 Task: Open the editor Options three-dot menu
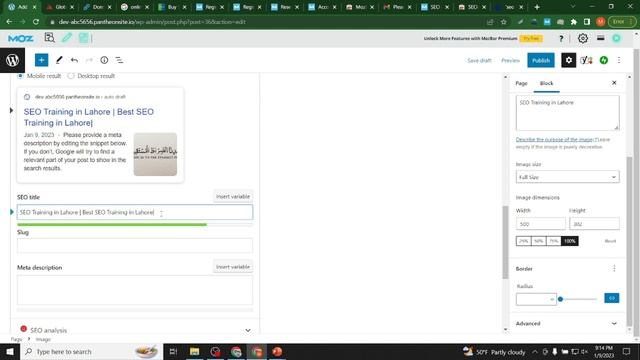click(619, 60)
